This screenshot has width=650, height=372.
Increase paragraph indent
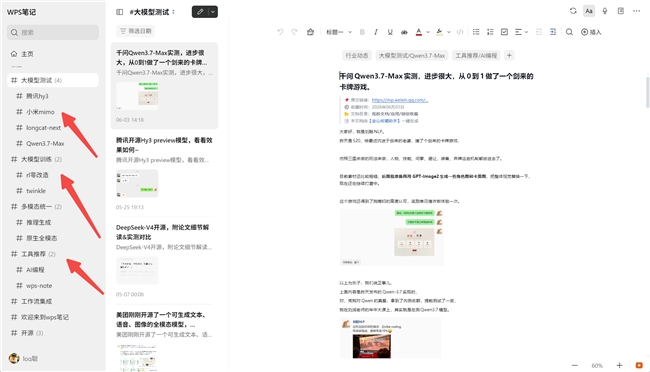[x=553, y=32]
